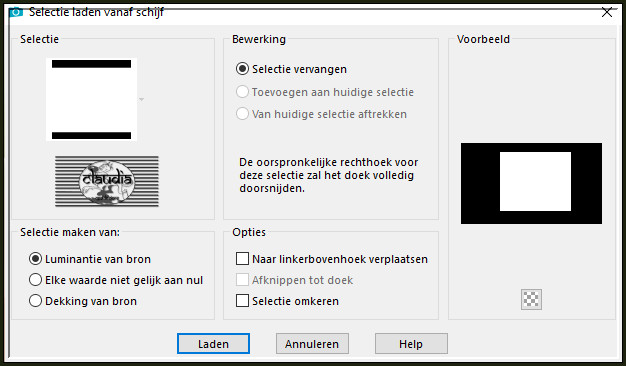Click the Annuleren button
The image size is (626, 366).
tap(312, 344)
